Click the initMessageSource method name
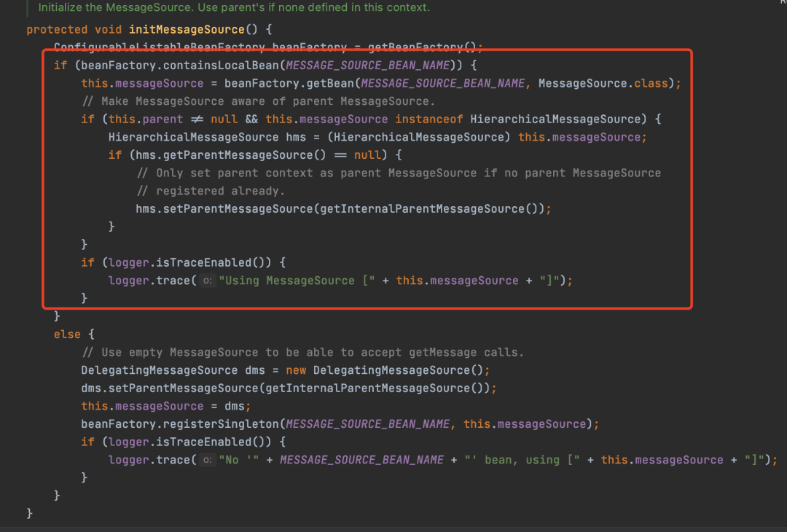Screen dimensions: 787x532 [x=187, y=29]
